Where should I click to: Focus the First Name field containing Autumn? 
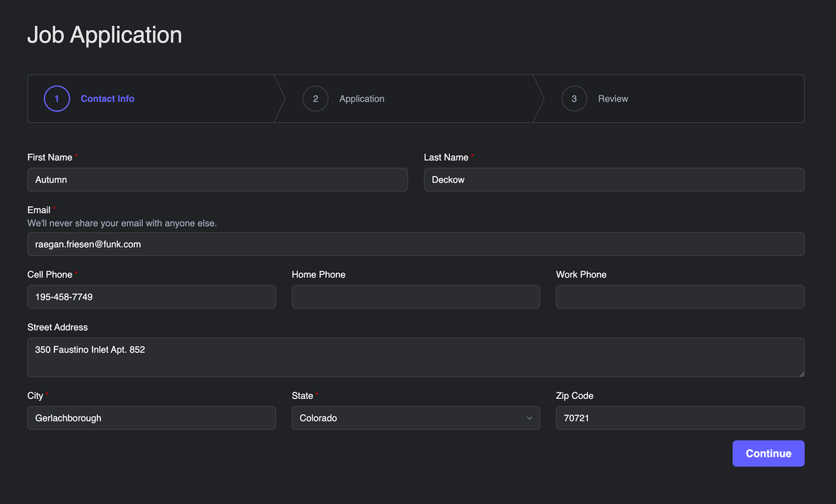pyautogui.click(x=217, y=180)
